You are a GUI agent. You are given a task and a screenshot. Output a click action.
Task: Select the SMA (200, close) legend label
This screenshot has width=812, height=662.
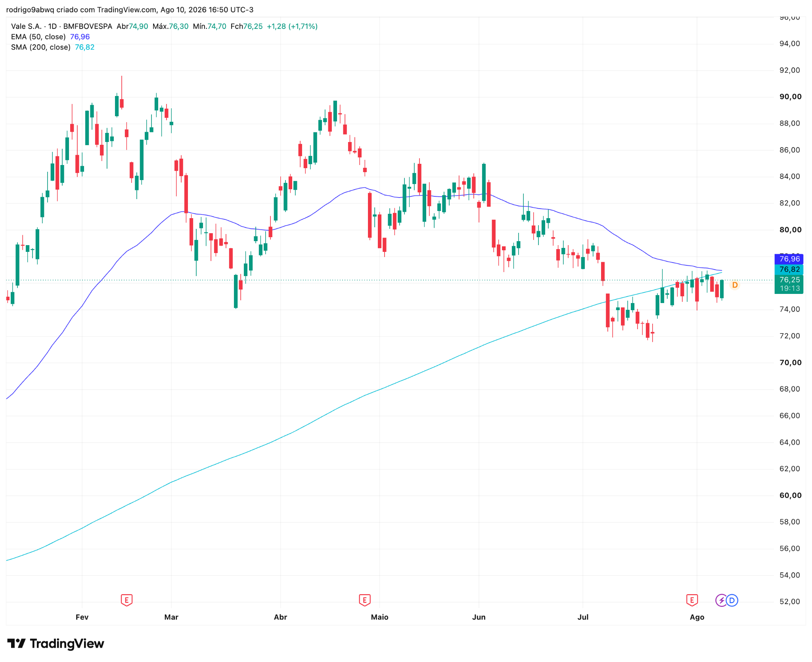tap(41, 47)
